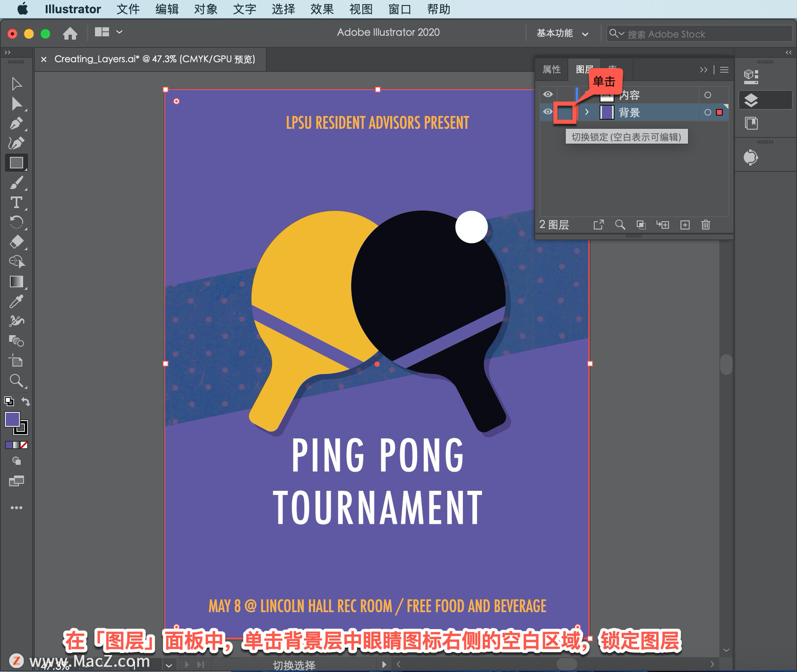Screen dimensions: 797x672
Task: Open the 基本功能 workspace dropdown
Action: [x=562, y=33]
